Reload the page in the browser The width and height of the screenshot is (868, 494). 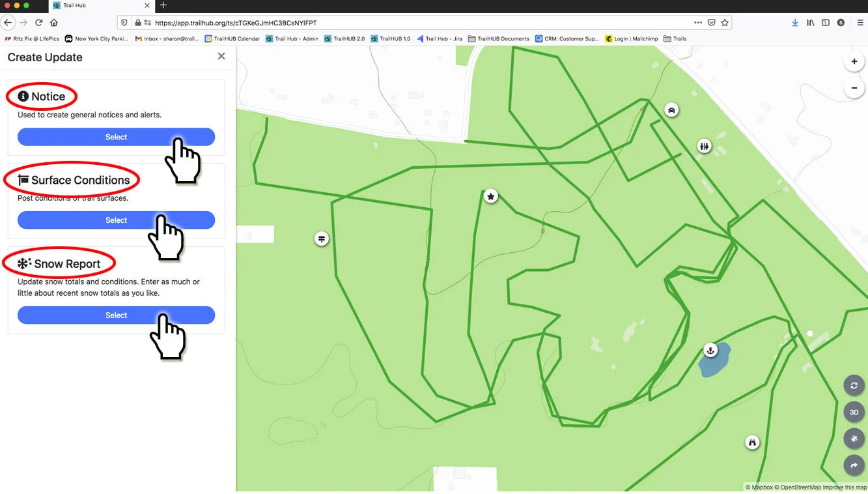click(x=39, y=22)
